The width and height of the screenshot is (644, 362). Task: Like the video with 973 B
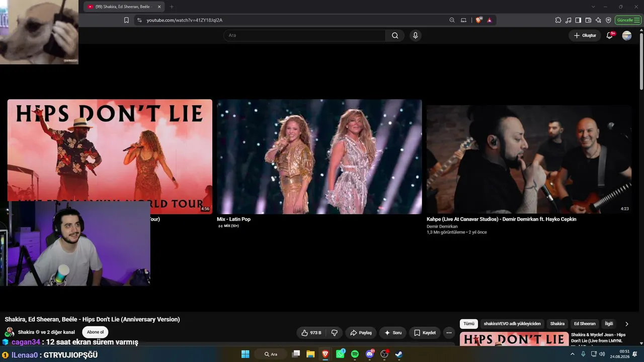pyautogui.click(x=311, y=333)
